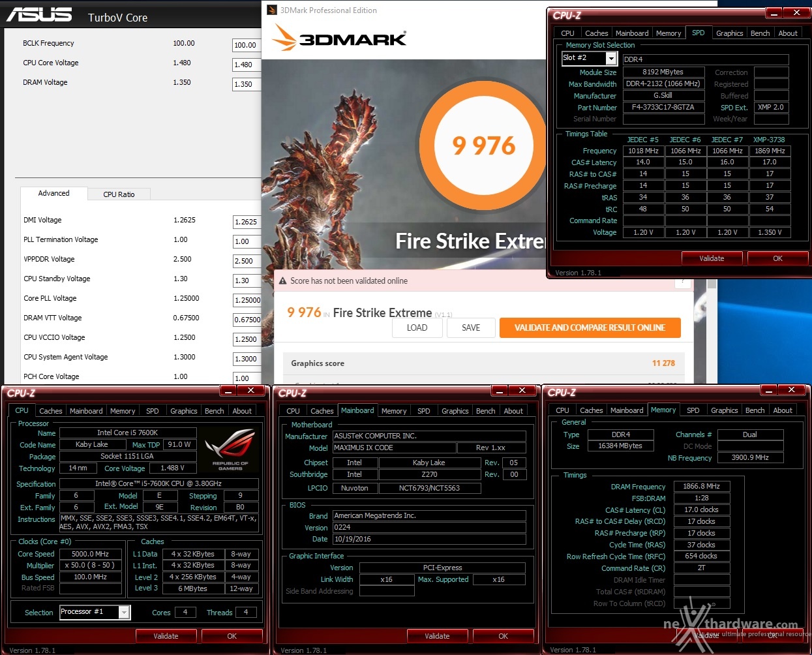812x655 pixels.
Task: Click the Republic of Gamers logo
Action: tap(230, 449)
